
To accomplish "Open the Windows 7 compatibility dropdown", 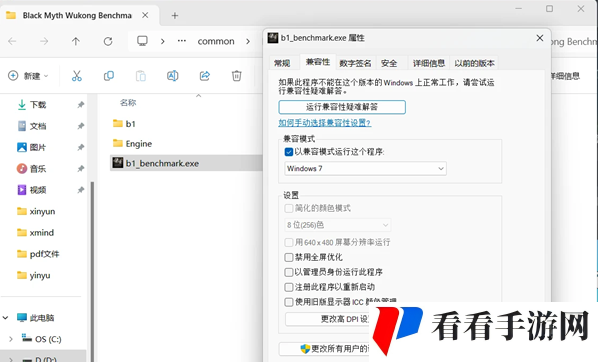I will click(366, 168).
